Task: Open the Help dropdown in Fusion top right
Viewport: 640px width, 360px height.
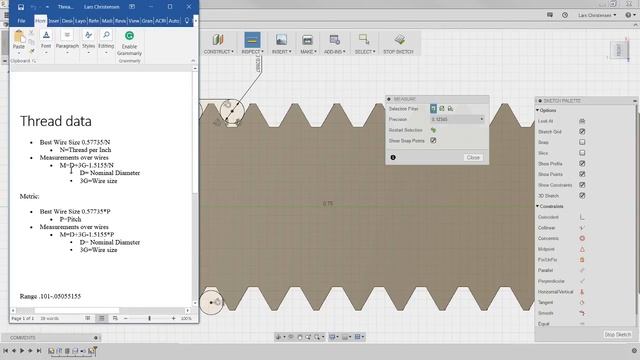Action: pos(630,15)
